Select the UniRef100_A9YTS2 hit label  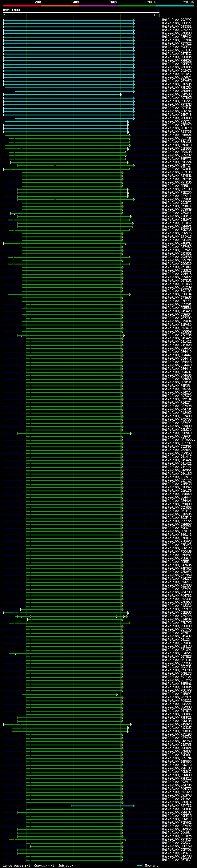(x=176, y=806)
